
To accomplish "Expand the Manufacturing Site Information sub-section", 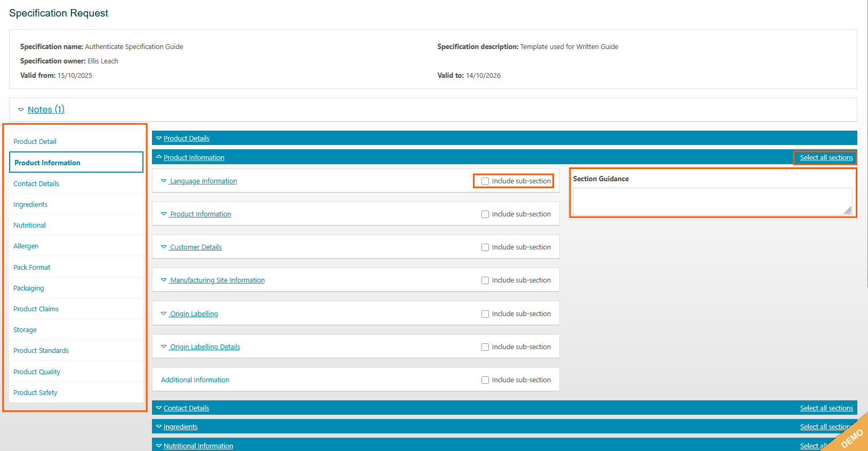I will (217, 280).
